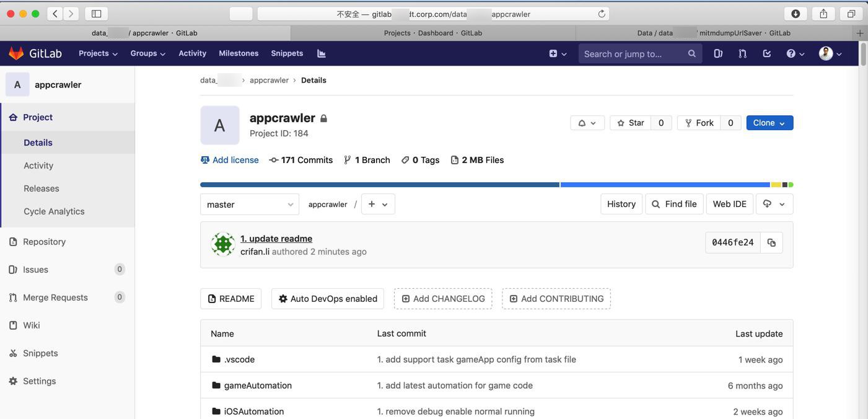Open a new Safari tab with plus
This screenshot has width=868, height=419.
[x=860, y=33]
